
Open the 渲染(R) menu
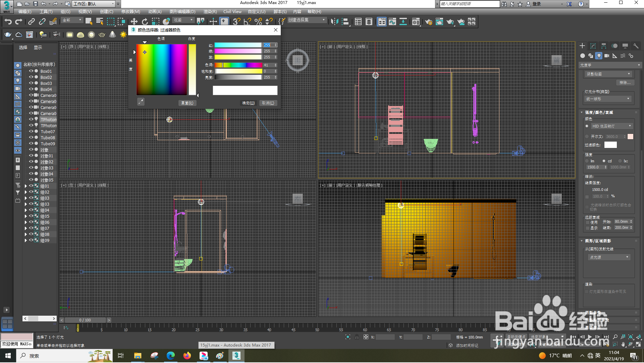[210, 12]
